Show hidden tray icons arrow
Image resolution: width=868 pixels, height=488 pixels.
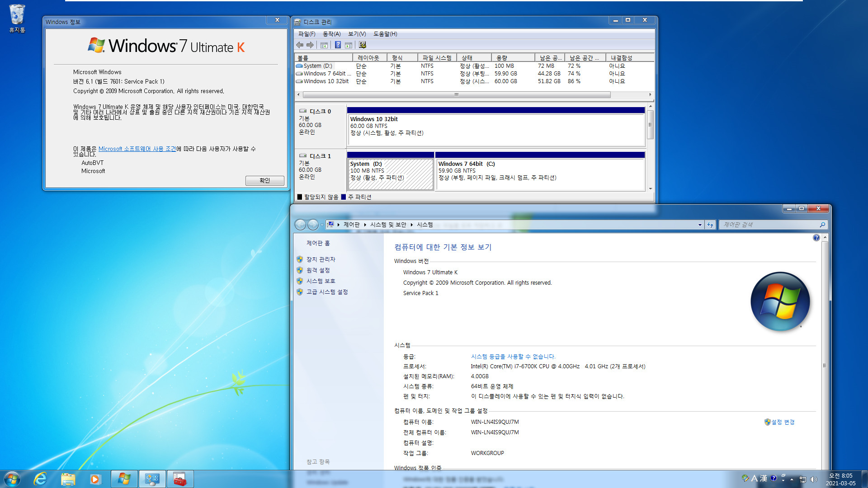coord(792,479)
